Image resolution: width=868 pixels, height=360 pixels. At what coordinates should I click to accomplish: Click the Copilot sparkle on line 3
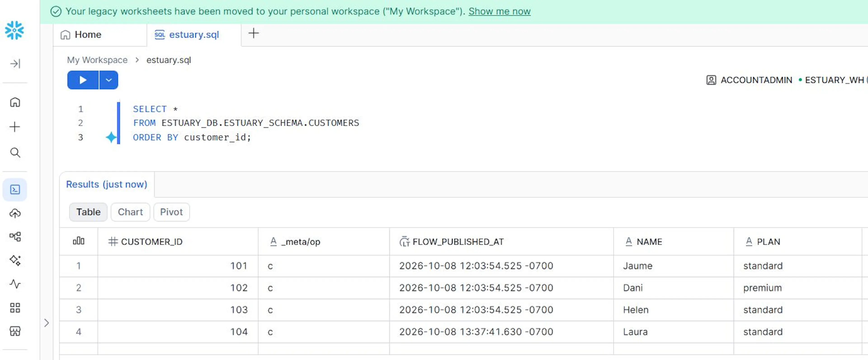111,137
